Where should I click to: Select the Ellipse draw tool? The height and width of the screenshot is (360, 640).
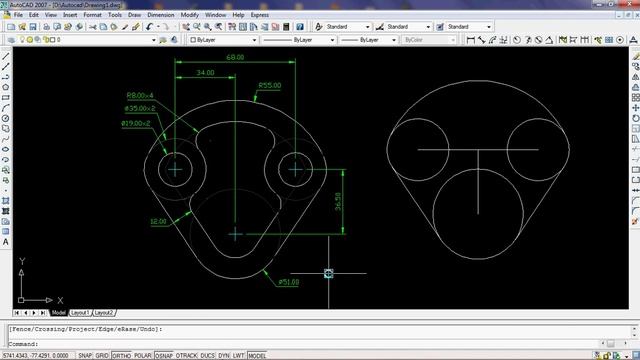pyautogui.click(x=6, y=149)
